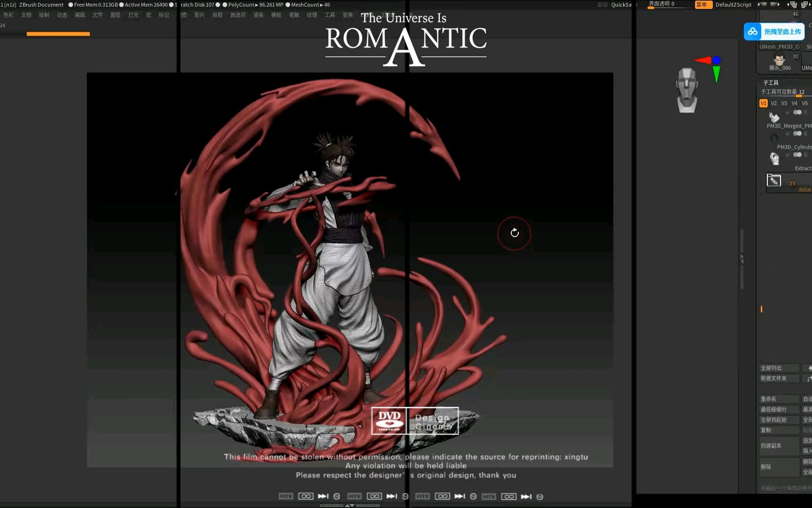Image resolution: width=812 pixels, height=508 pixels.
Task: Click the 复制 button
Action: pos(780,430)
